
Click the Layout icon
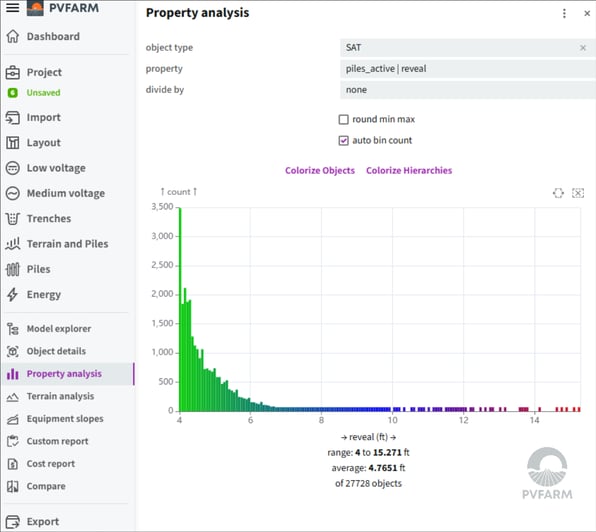click(13, 143)
